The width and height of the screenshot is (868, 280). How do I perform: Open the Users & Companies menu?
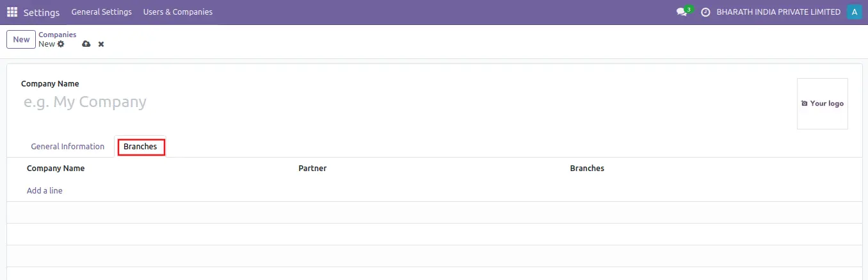point(178,12)
